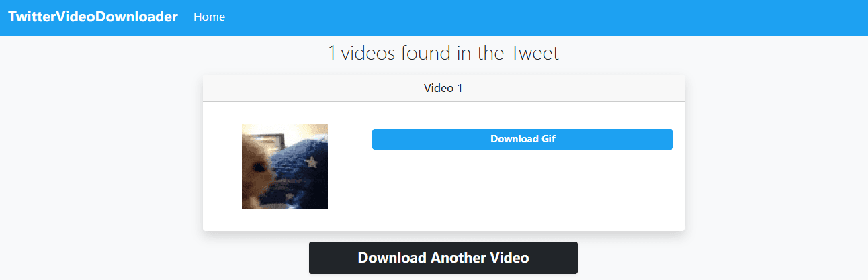Click the Download Gif button
868x280 pixels.
[x=522, y=139]
